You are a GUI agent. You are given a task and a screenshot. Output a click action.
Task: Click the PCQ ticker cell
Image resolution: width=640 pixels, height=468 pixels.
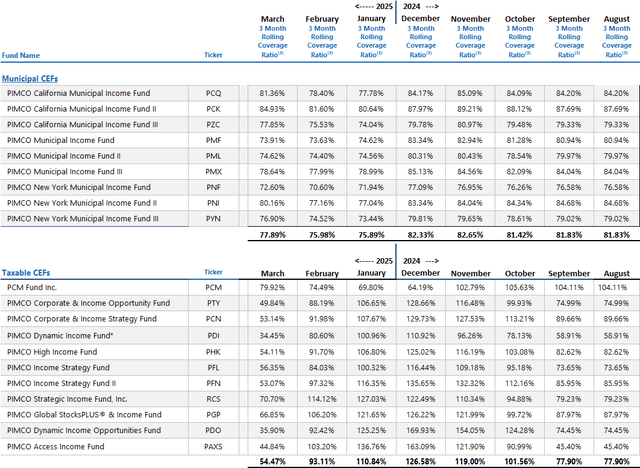pyautogui.click(x=213, y=93)
